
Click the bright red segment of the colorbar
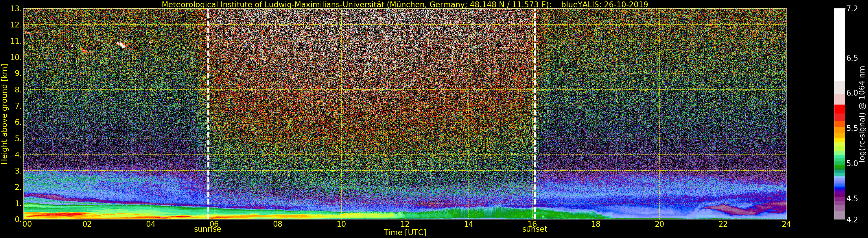click(839, 109)
